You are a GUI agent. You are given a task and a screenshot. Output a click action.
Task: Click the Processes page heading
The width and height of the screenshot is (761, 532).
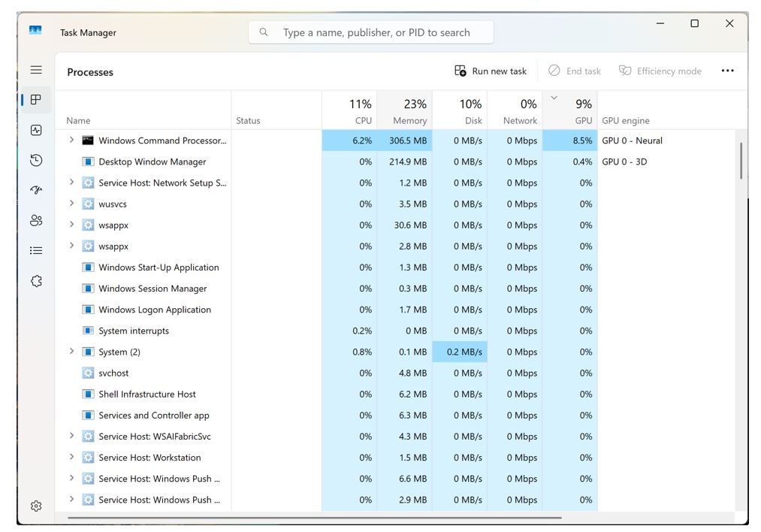90,72
